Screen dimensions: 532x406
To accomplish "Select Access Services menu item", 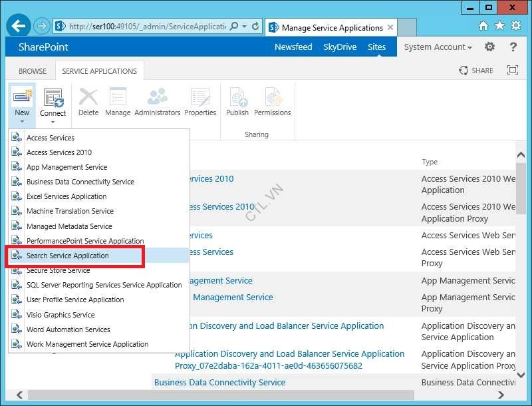I will (98, 138).
